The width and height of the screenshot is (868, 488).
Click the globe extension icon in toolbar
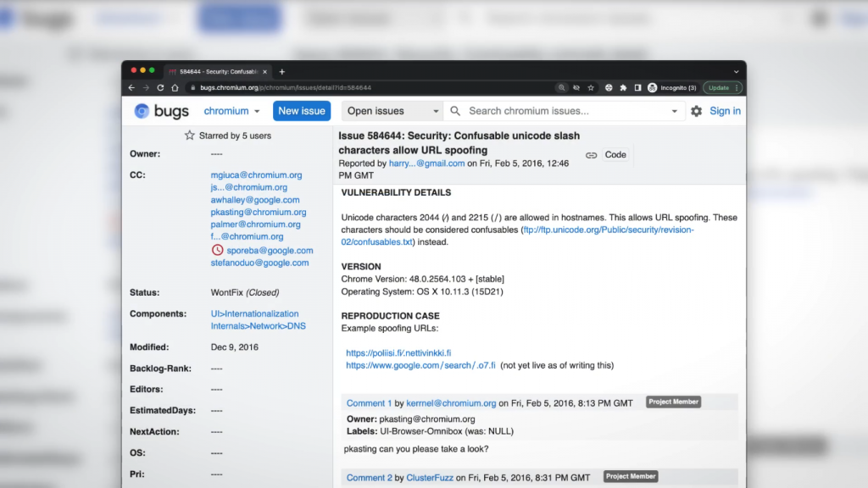pyautogui.click(x=609, y=88)
